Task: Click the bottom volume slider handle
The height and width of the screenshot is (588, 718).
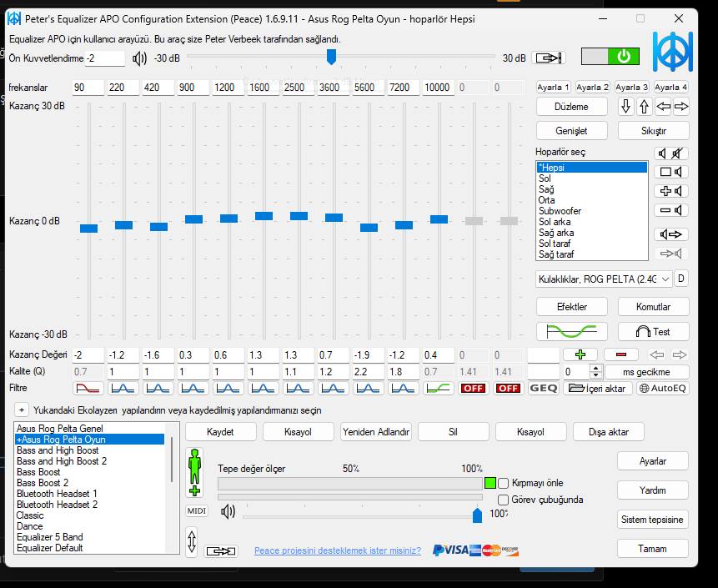Action: click(477, 515)
